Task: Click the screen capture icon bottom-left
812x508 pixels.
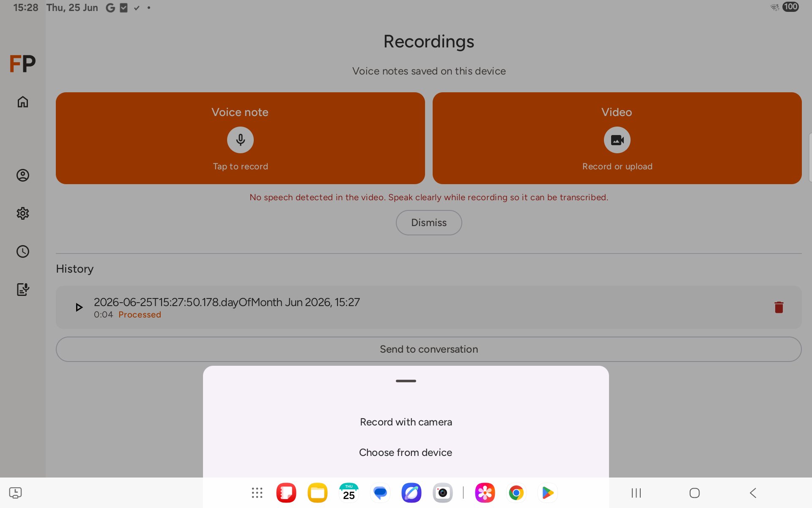Action: click(15, 493)
